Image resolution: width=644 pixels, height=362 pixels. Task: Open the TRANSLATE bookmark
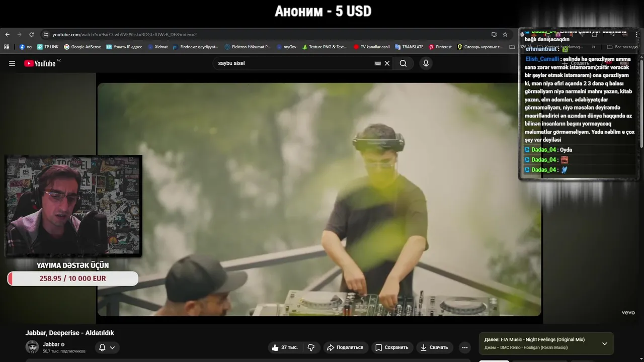(x=410, y=47)
